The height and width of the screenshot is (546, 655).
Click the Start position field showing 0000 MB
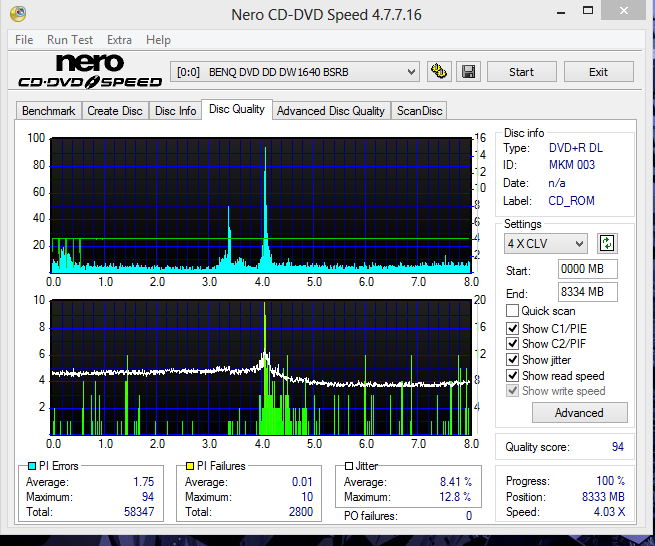pos(587,269)
